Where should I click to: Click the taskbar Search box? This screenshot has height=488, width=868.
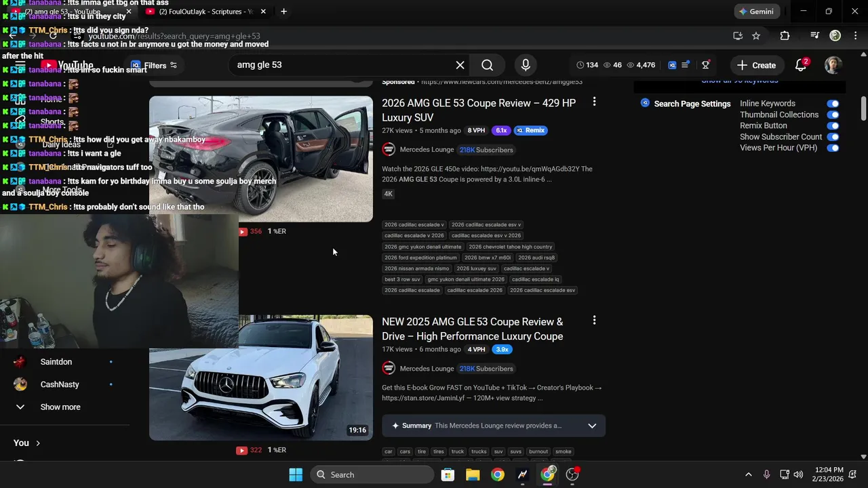[x=372, y=474]
